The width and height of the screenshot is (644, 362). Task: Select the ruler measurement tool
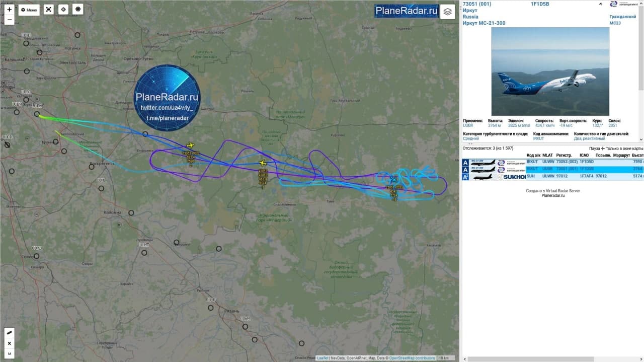[x=9, y=333]
